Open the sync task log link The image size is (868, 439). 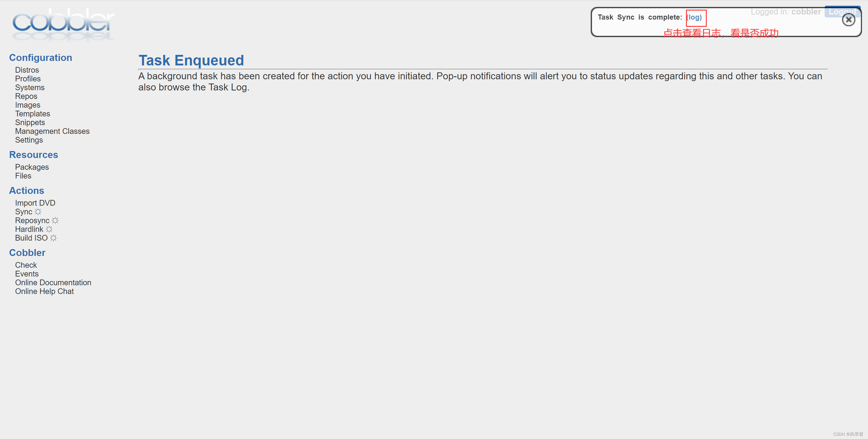(694, 17)
